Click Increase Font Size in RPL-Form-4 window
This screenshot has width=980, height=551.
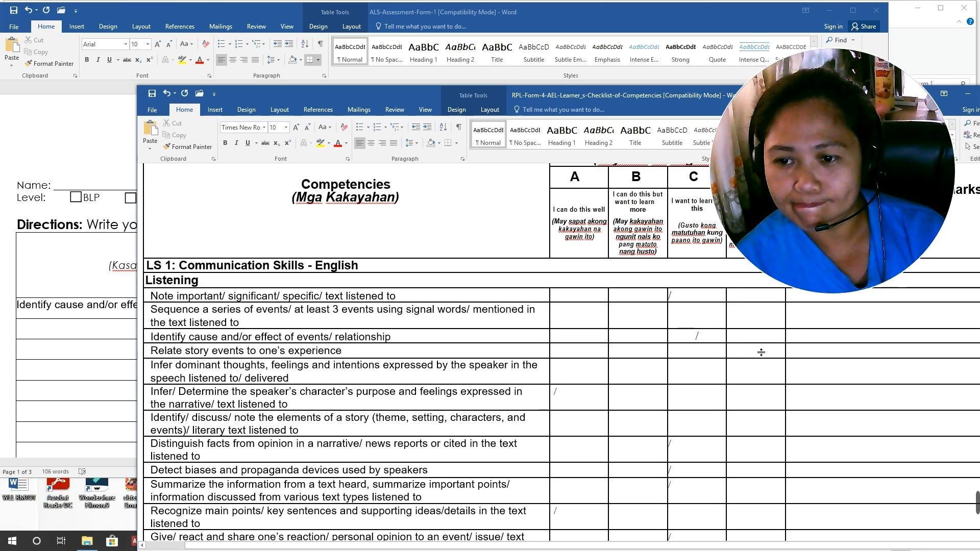(296, 127)
